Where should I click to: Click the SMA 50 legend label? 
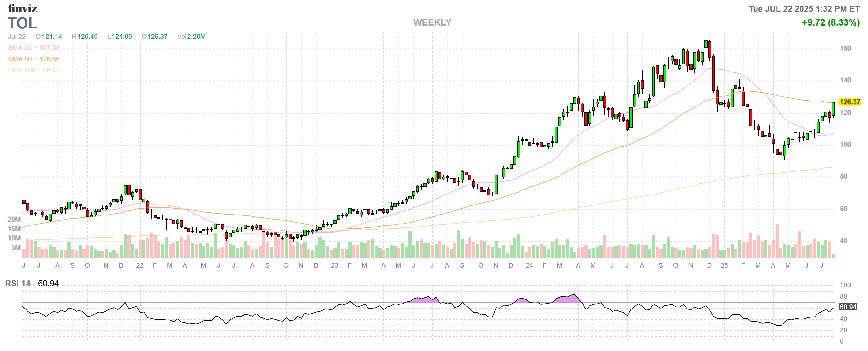(20, 59)
